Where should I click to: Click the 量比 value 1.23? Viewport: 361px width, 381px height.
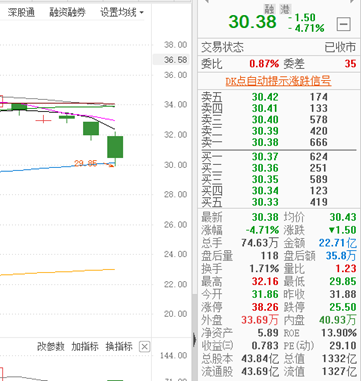[x=346, y=269]
